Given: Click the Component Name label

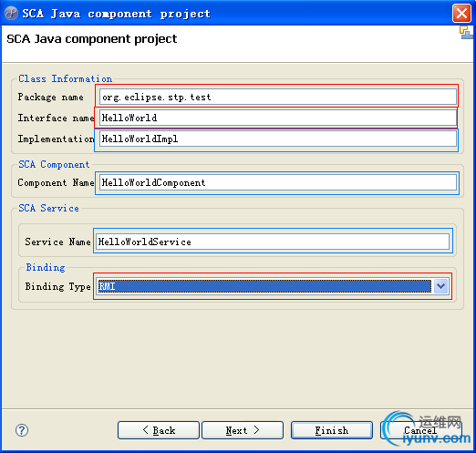Looking at the screenshot, I should coord(56,182).
